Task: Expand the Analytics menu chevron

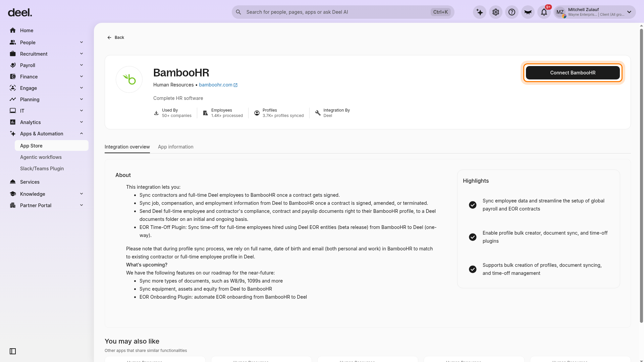Action: click(x=82, y=122)
